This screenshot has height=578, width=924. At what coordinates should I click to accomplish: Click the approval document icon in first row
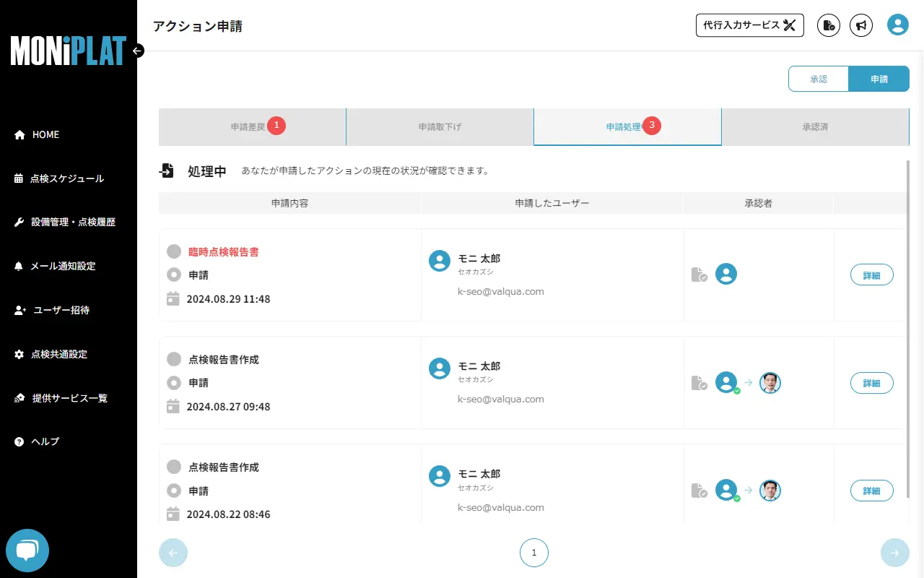[698, 275]
